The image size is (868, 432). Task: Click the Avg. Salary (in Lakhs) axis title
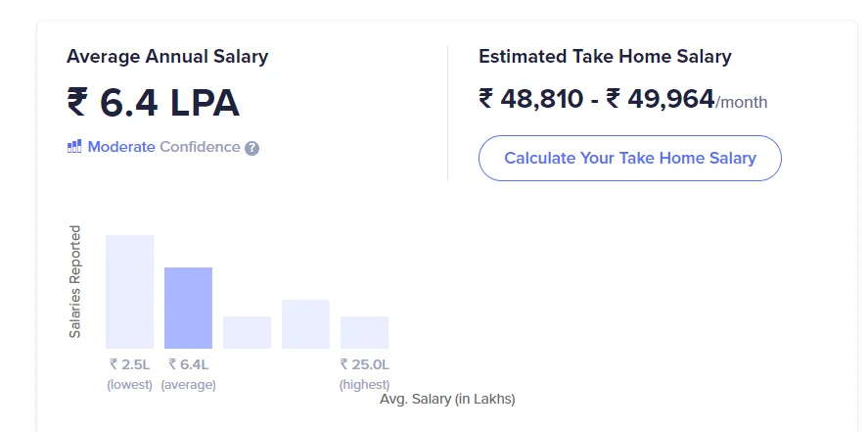point(446,399)
